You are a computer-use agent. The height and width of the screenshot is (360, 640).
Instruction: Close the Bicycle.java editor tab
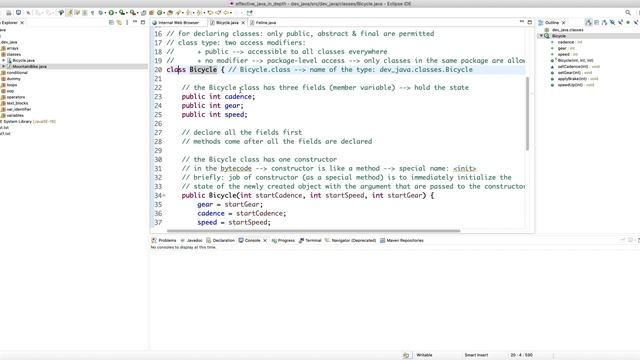(243, 23)
